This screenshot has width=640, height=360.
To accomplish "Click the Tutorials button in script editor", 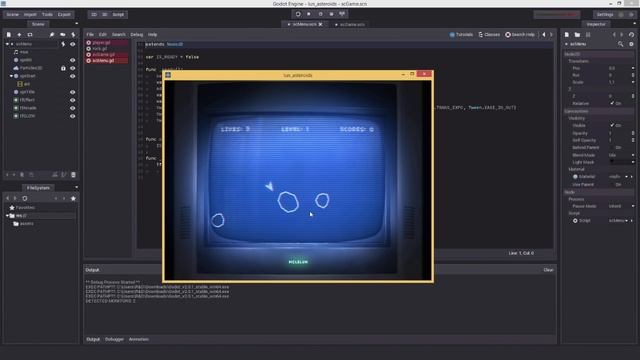I will [x=461, y=35].
